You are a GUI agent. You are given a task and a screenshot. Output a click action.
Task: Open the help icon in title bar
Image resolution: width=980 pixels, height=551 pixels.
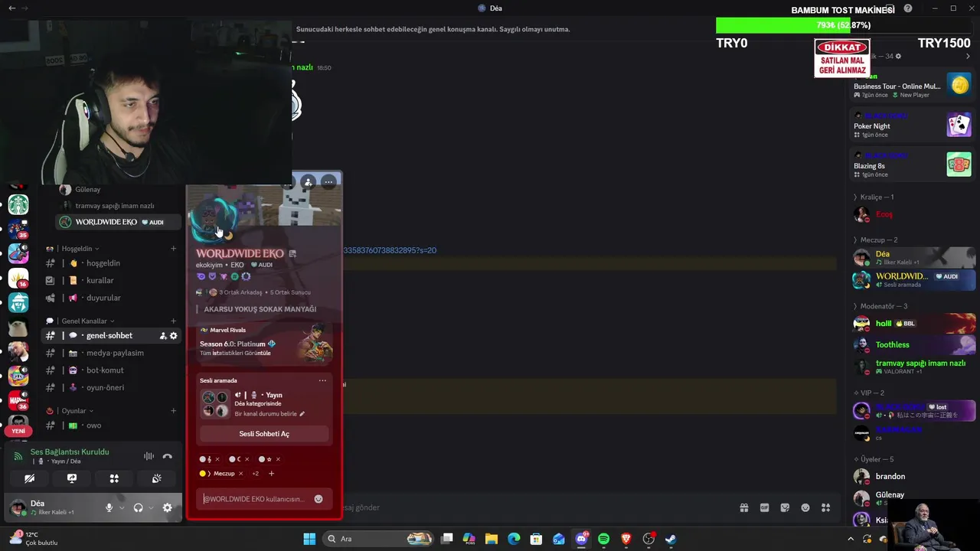pos(908,8)
